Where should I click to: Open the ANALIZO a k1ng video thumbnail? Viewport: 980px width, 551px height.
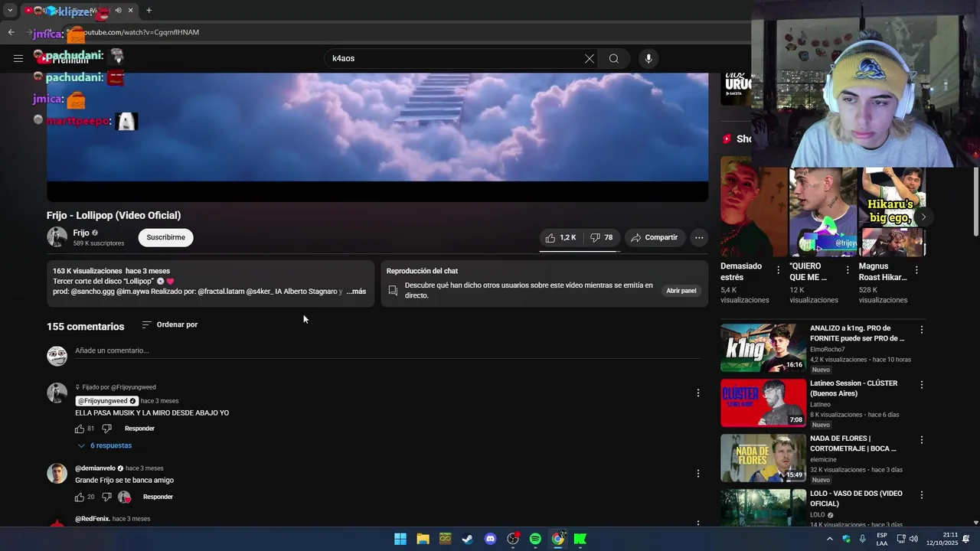(763, 347)
